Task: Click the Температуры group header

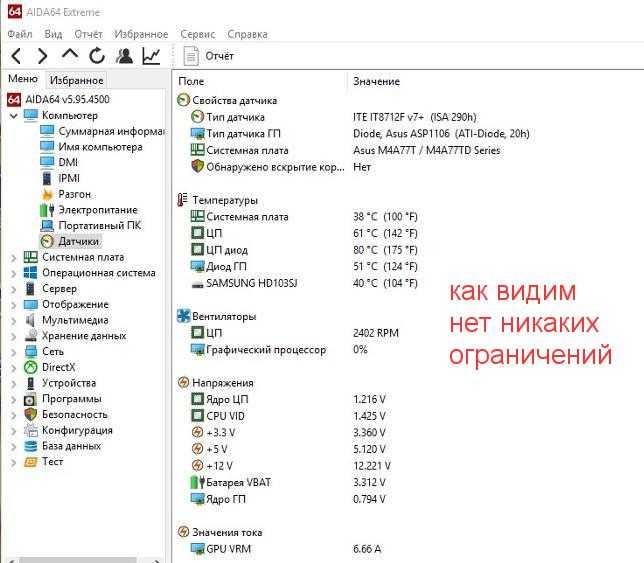Action: pos(218,200)
